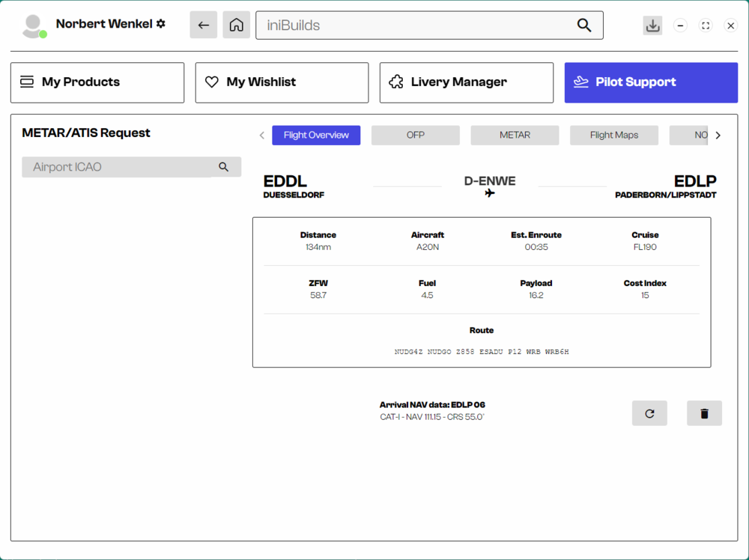Viewport: 749px width, 560px height.
Task: Focus the iniBuilds search box
Action: [x=416, y=25]
